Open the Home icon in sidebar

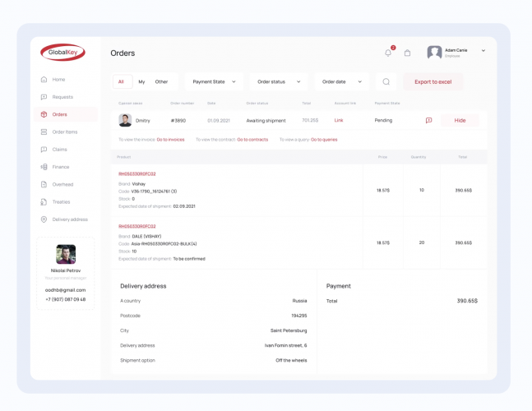click(x=44, y=80)
